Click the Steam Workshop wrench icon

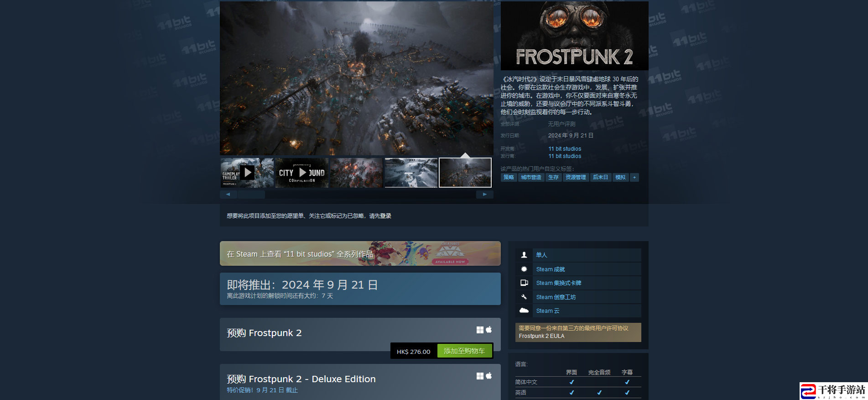click(524, 297)
